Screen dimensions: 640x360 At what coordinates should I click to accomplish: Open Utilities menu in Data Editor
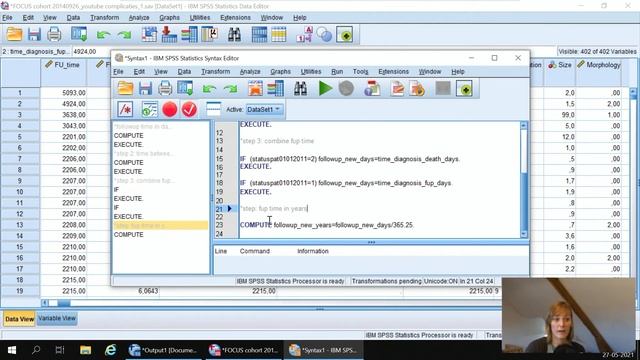(200, 18)
